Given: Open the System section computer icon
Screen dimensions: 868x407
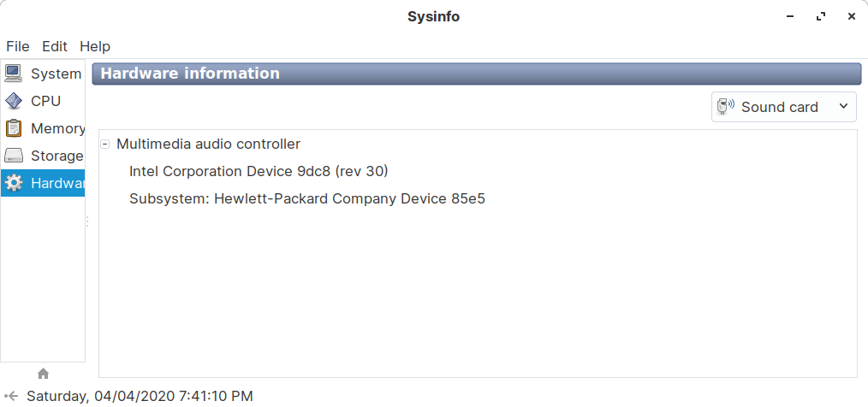Looking at the screenshot, I should (14, 74).
